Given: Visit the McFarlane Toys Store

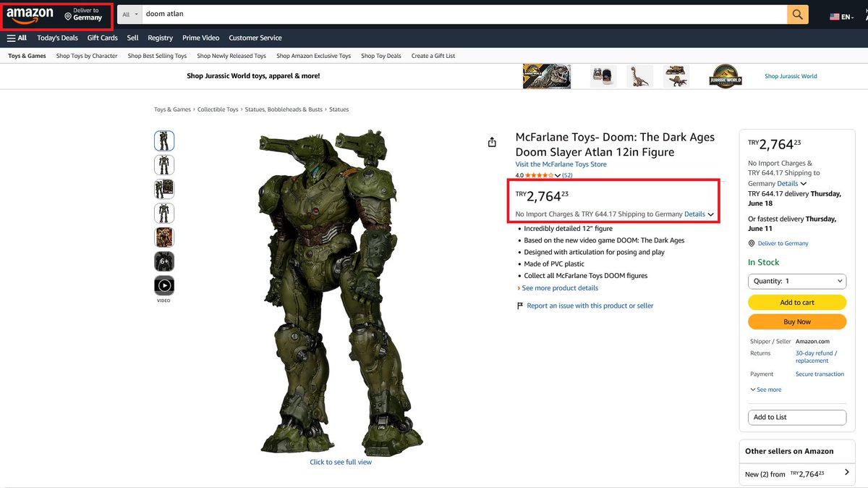Looking at the screenshot, I should tap(561, 164).
